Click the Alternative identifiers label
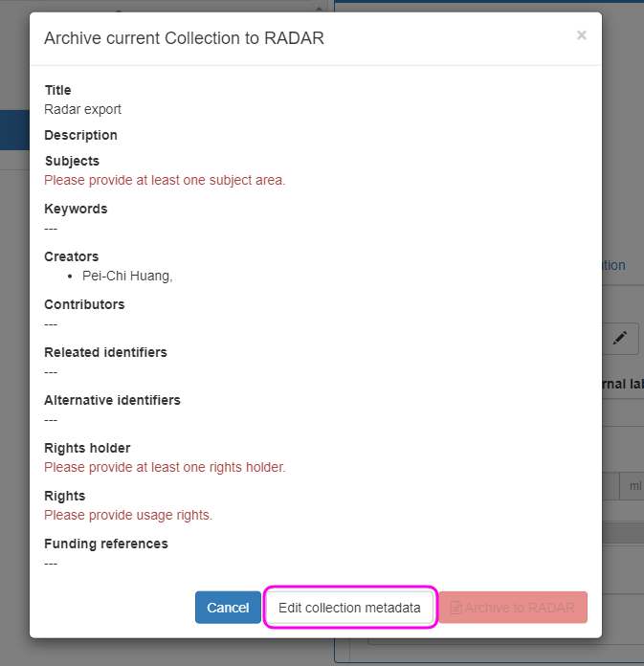Image resolution: width=644 pixels, height=666 pixels. (112, 400)
